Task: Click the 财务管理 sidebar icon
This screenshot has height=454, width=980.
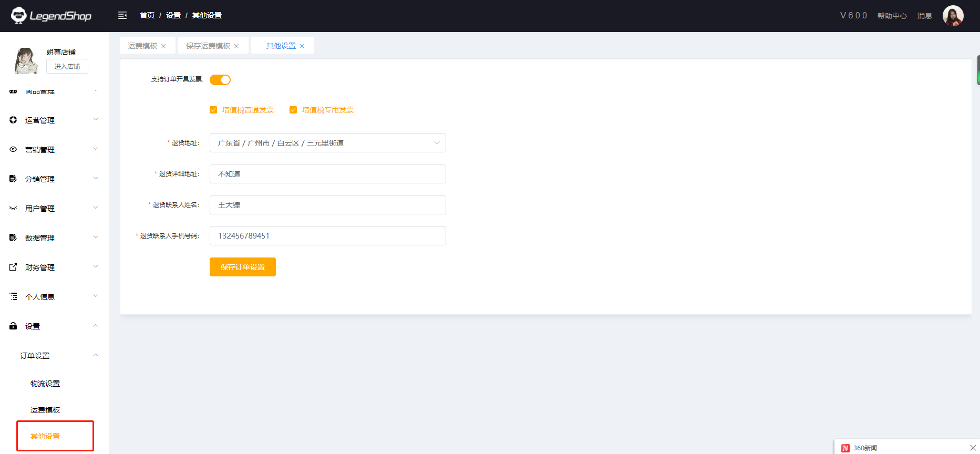Action: click(13, 267)
